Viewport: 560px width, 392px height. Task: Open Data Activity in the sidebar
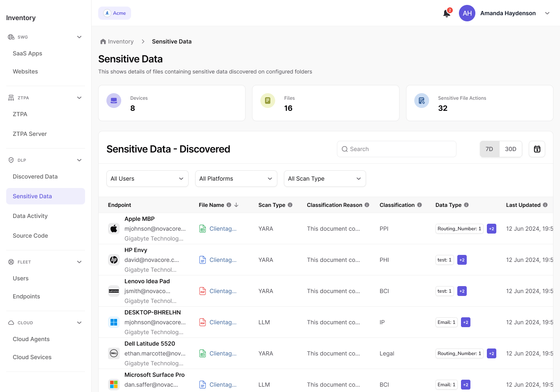(x=30, y=216)
